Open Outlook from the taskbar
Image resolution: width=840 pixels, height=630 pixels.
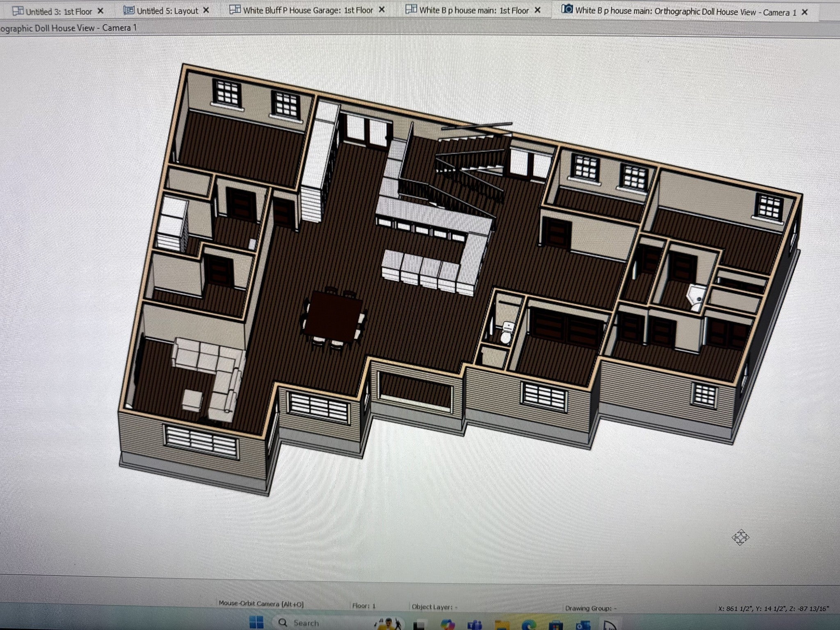click(583, 626)
